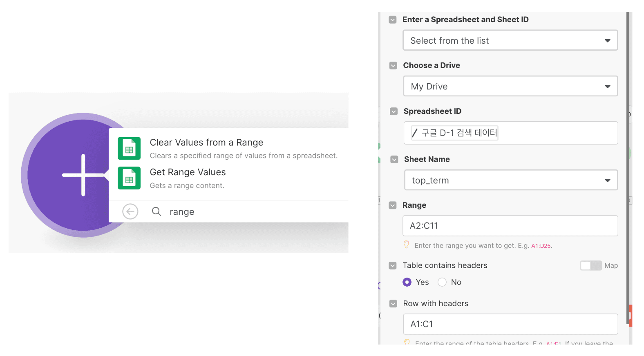Viewport: 644px width, 356px height.
Task: Toggle the Map switch for headers
Action: (591, 265)
